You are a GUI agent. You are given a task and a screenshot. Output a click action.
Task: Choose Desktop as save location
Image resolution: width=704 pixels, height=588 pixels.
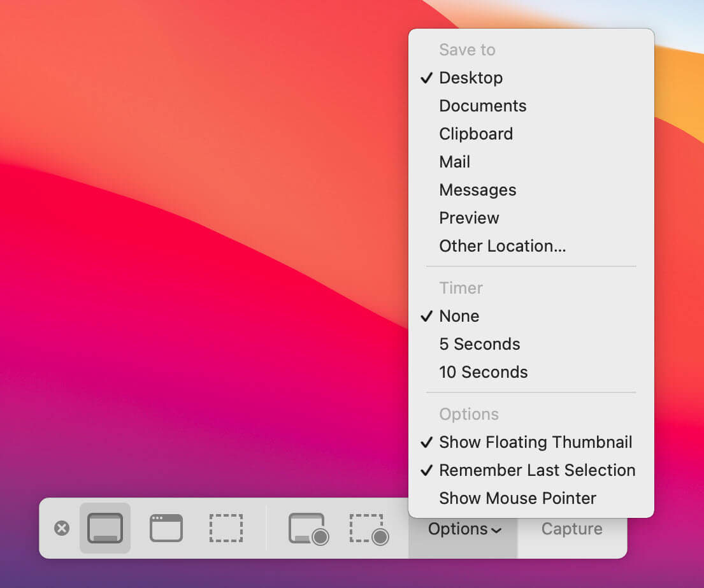click(531, 78)
